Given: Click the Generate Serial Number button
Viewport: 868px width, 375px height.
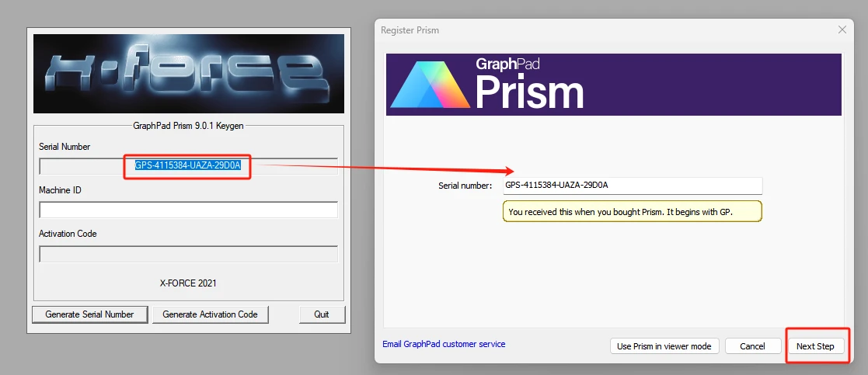Looking at the screenshot, I should pyautogui.click(x=89, y=314).
